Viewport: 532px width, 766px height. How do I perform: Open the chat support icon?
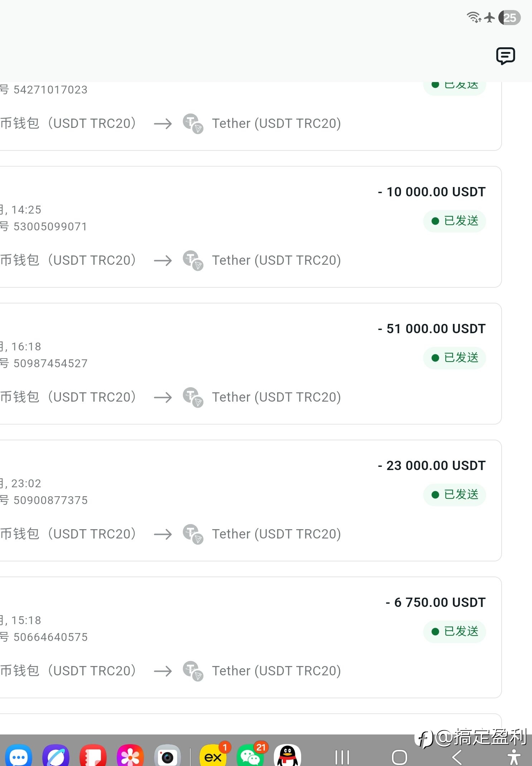tap(506, 56)
